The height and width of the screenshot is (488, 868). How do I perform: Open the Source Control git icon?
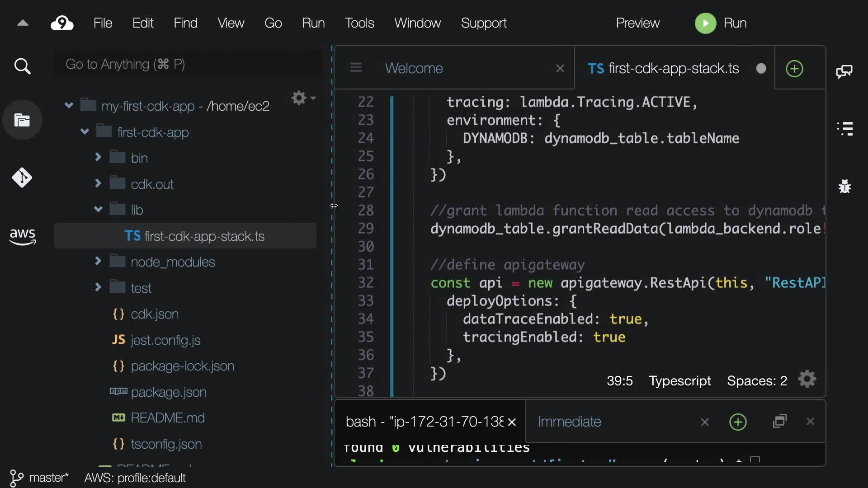(22, 178)
